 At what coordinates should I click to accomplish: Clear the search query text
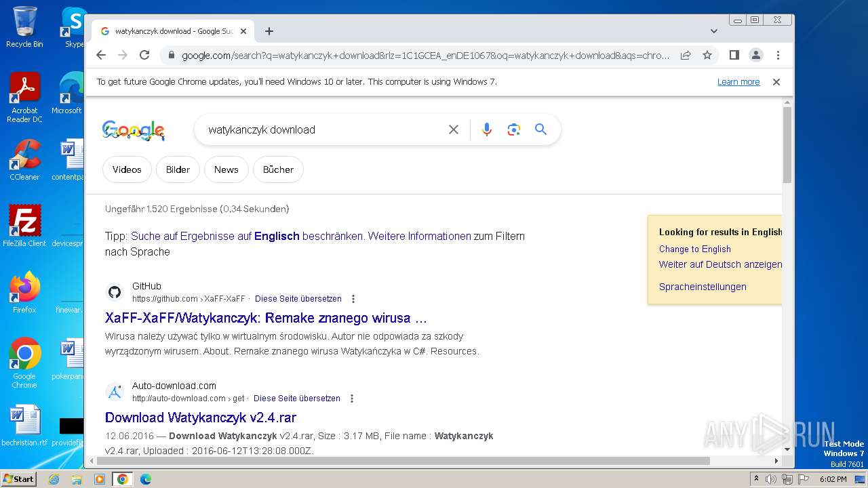(x=454, y=129)
